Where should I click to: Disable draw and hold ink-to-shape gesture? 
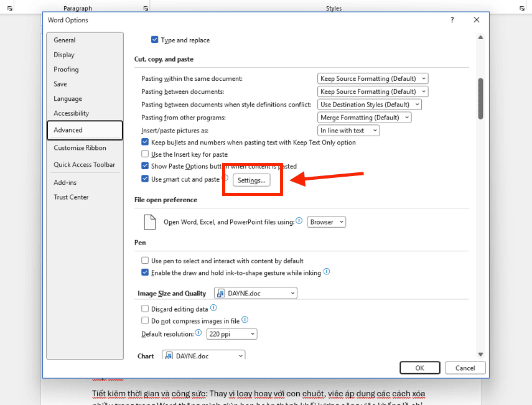click(145, 272)
